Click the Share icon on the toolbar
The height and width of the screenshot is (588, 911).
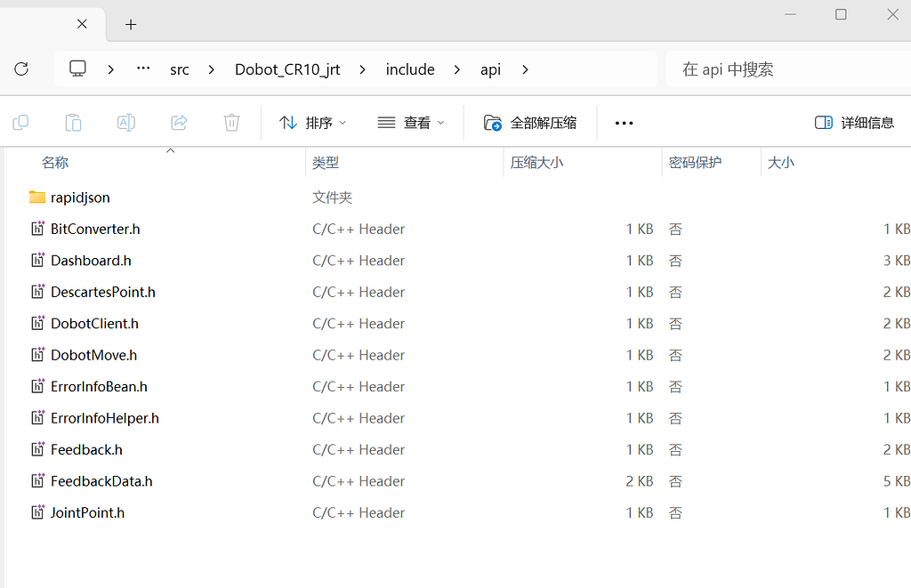coord(178,122)
